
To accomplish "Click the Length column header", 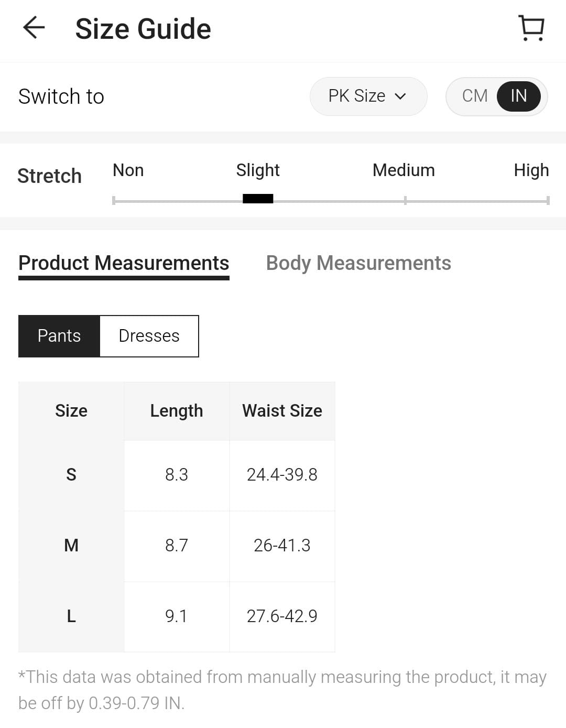I will coord(177,411).
